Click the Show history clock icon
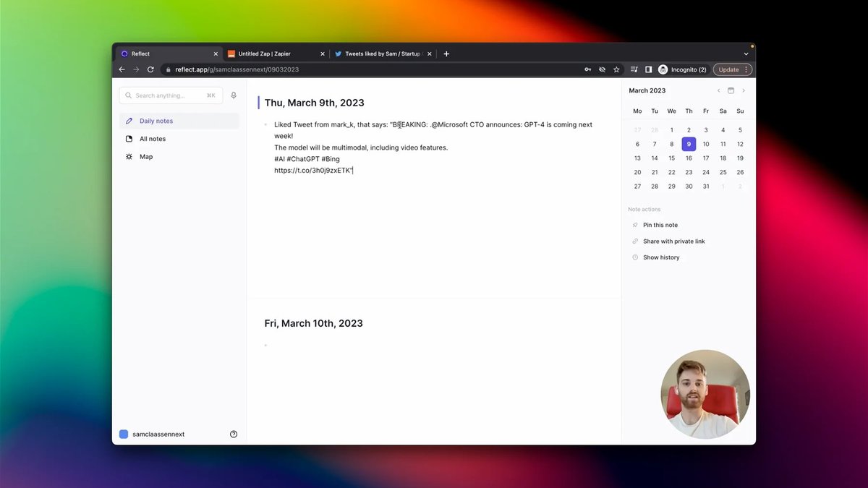The image size is (868, 488). tap(634, 257)
